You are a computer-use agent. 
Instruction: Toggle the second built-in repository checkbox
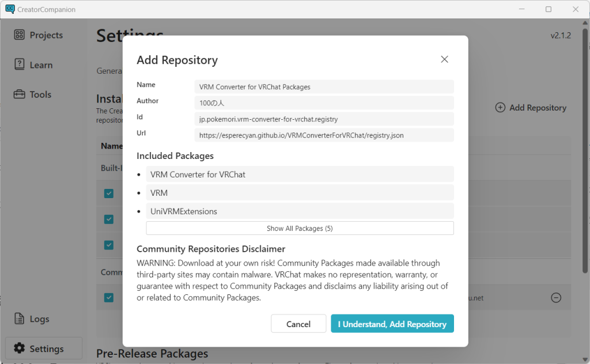point(109,219)
